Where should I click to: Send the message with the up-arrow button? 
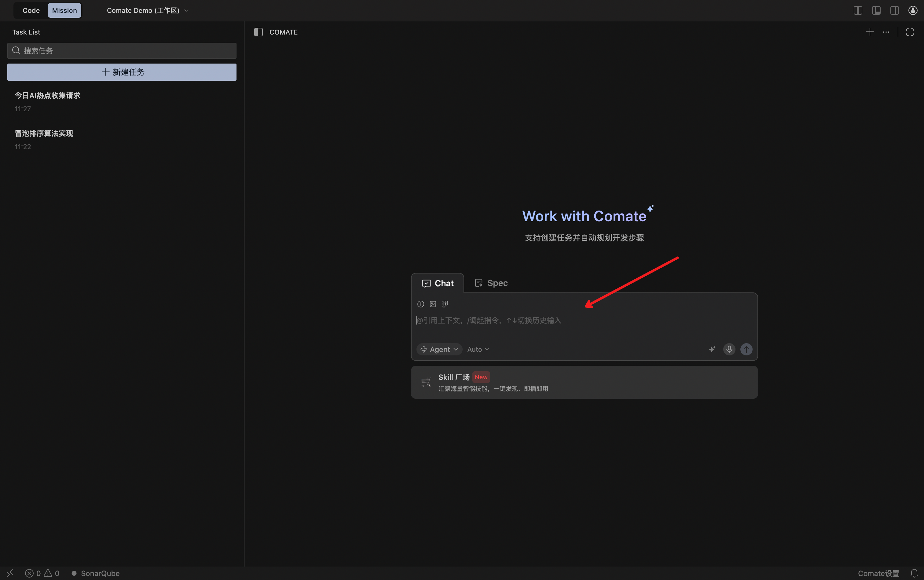pos(746,350)
